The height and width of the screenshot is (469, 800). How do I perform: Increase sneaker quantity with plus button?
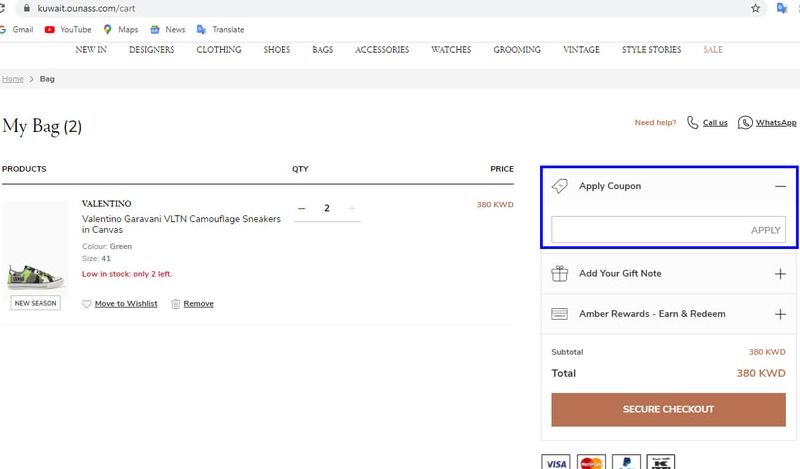tap(352, 208)
